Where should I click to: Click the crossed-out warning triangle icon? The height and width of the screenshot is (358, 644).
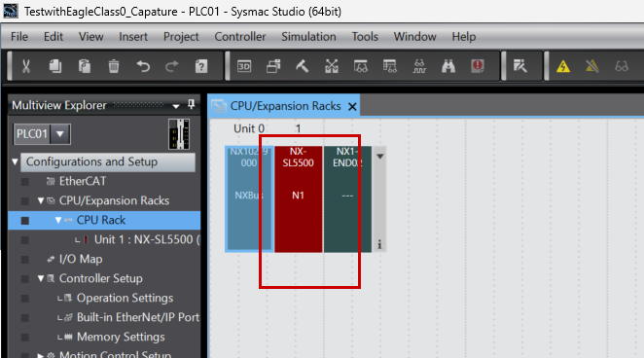click(592, 66)
